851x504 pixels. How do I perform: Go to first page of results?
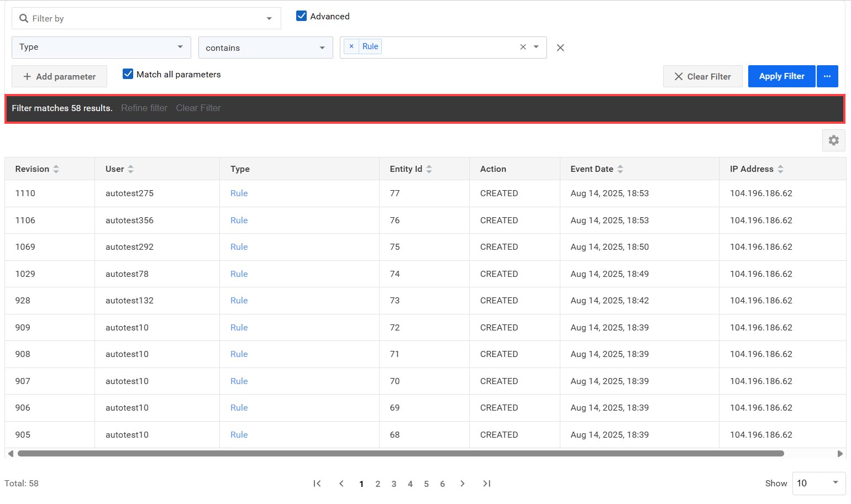tap(317, 484)
